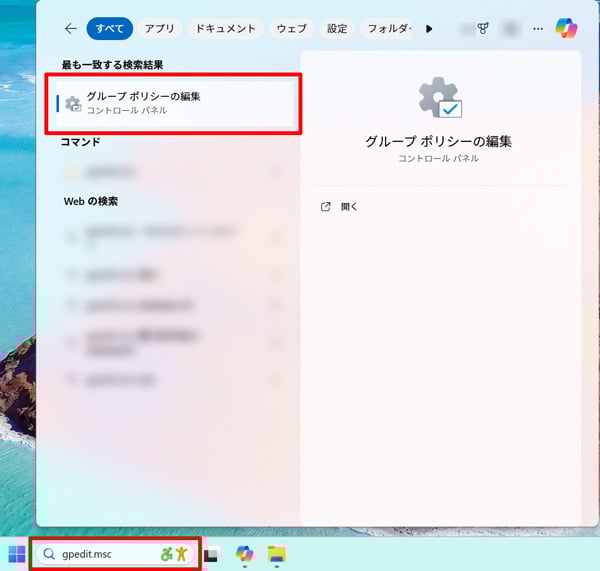This screenshot has height=571, width=600.
Task: Switch to the 設定 filter tab
Action: (x=337, y=29)
